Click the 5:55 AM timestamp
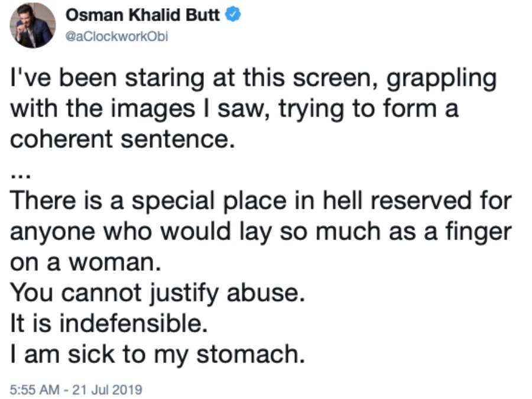Viewport: 532px width, 399px height. point(34,389)
